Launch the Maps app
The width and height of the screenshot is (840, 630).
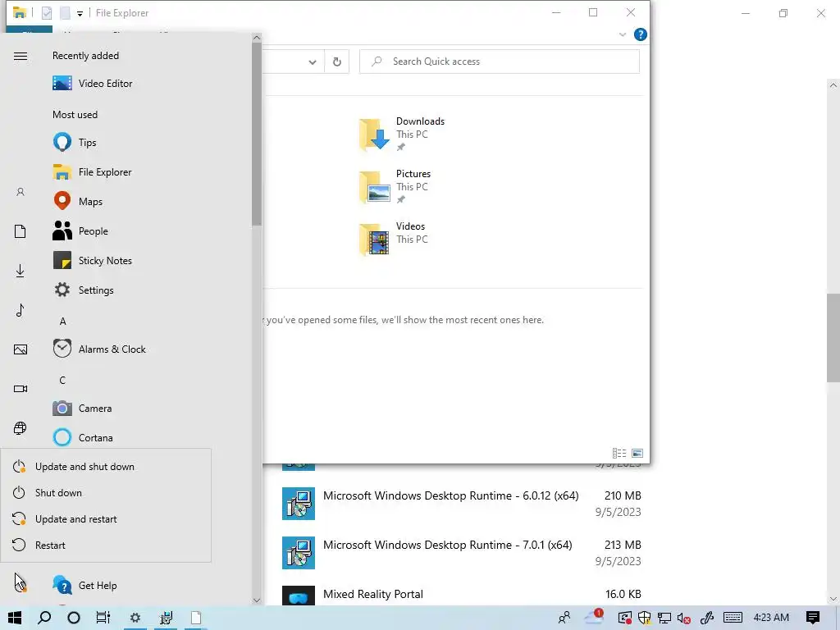78,202
